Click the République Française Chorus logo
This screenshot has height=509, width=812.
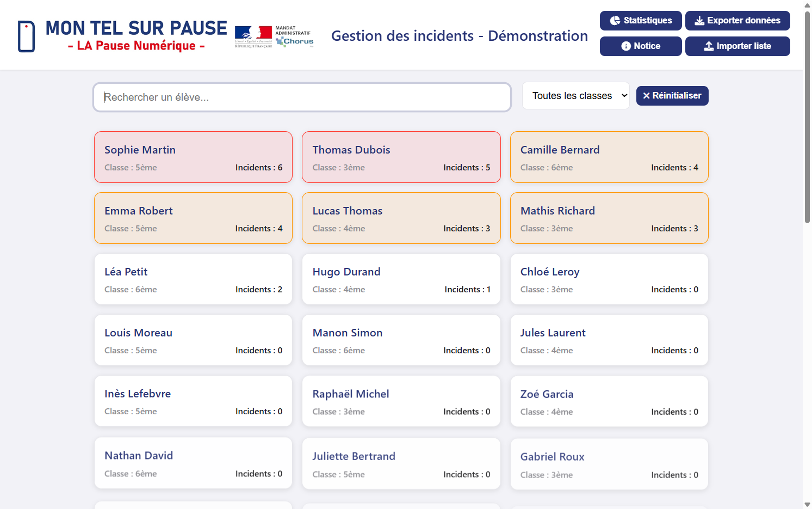274,36
